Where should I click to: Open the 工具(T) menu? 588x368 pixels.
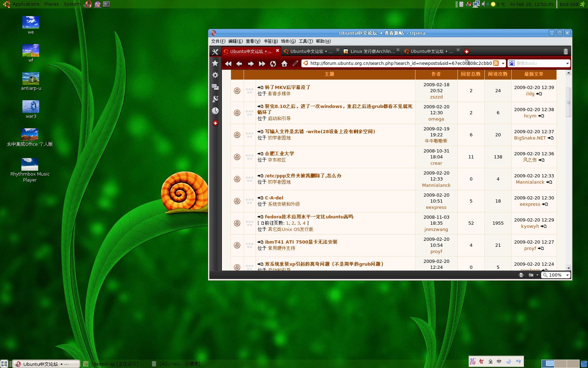pos(306,41)
